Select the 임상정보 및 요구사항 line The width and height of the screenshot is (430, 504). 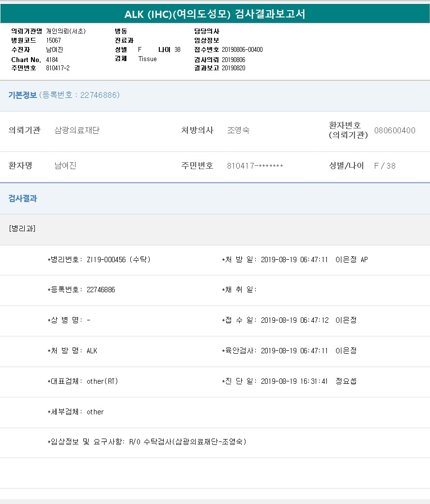tap(147, 442)
